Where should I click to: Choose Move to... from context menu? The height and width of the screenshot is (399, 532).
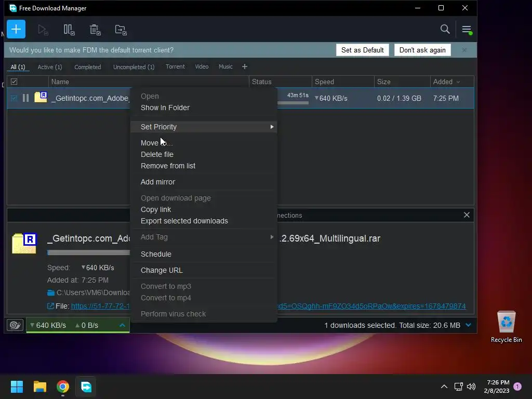tap(157, 143)
